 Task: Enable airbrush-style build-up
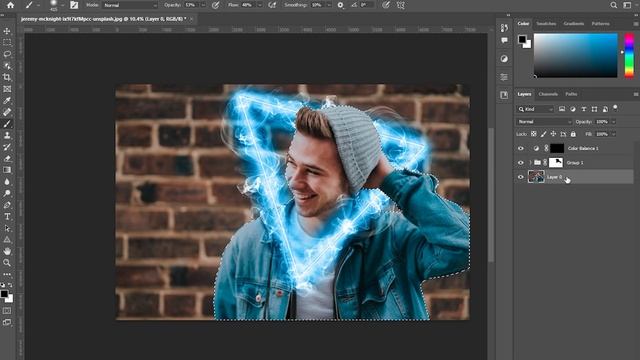272,5
